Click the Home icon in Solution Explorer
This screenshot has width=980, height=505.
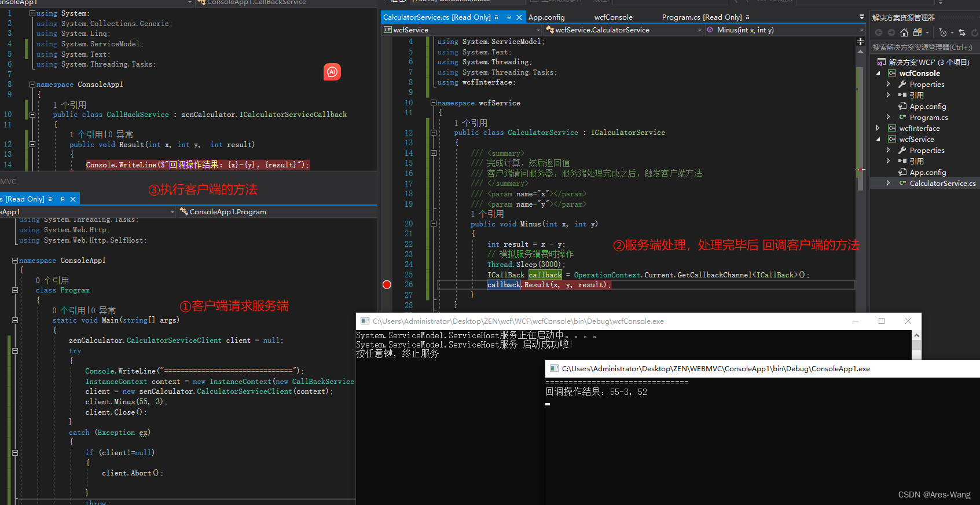coord(904,32)
